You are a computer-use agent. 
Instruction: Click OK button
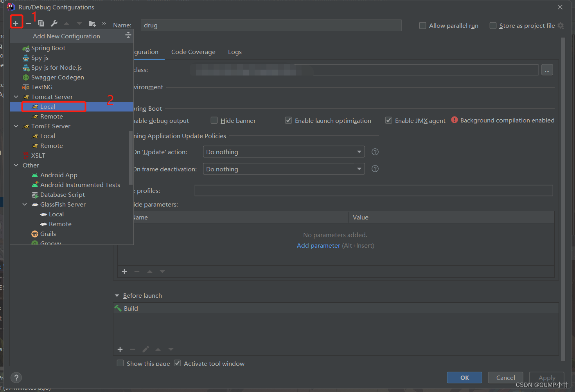[x=465, y=378]
